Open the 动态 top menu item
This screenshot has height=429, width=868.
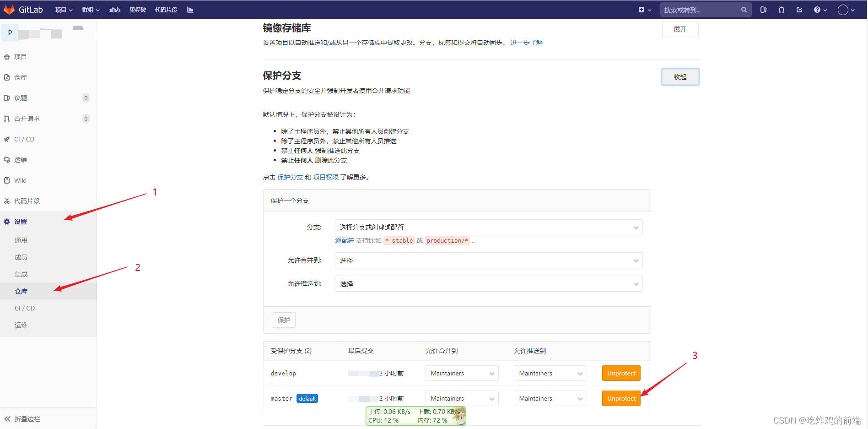(114, 10)
